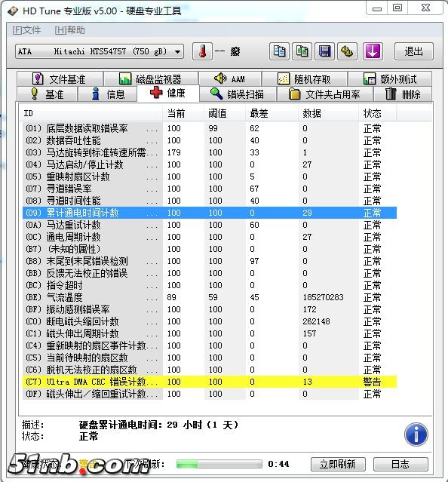Switch to the 磁盘监视器 tab

(x=151, y=79)
